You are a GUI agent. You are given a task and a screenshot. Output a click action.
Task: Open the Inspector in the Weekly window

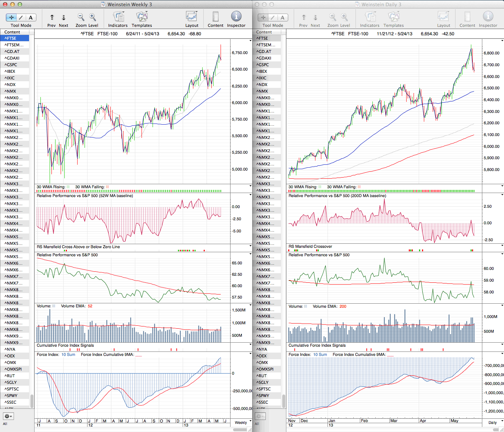coord(236,17)
